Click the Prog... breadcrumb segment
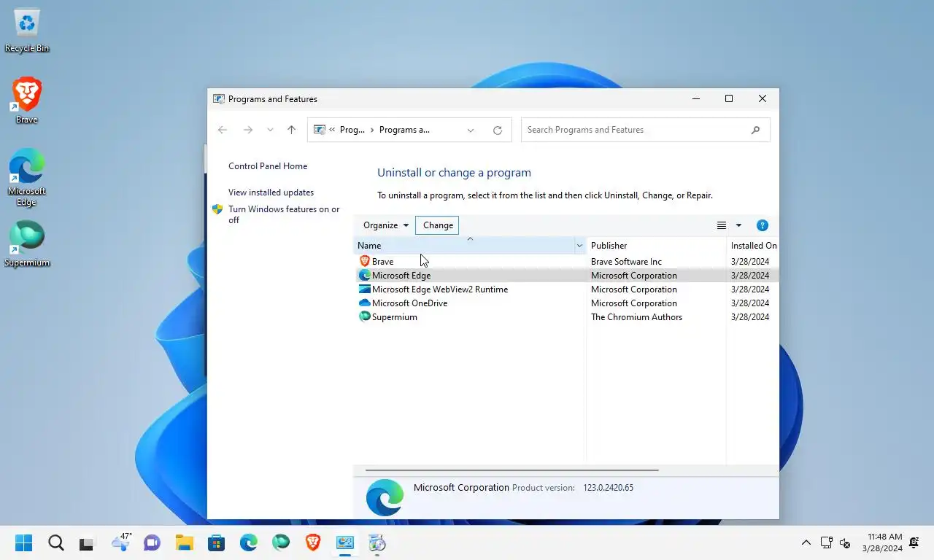This screenshot has width=934, height=560. [352, 130]
